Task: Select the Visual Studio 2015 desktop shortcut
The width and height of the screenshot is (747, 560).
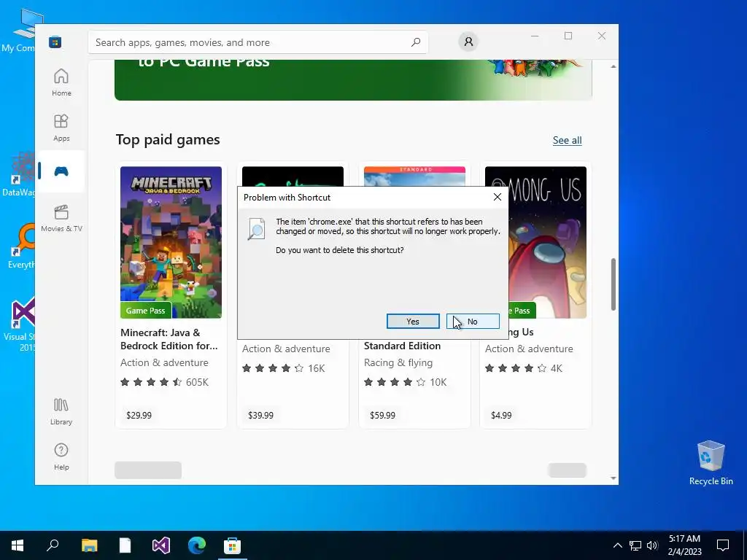Action: pyautogui.click(x=19, y=324)
